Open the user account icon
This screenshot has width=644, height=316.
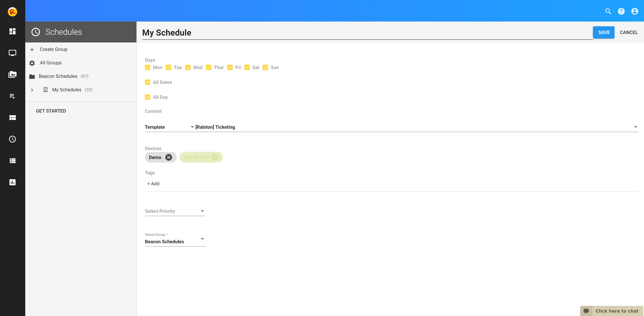pos(635,11)
